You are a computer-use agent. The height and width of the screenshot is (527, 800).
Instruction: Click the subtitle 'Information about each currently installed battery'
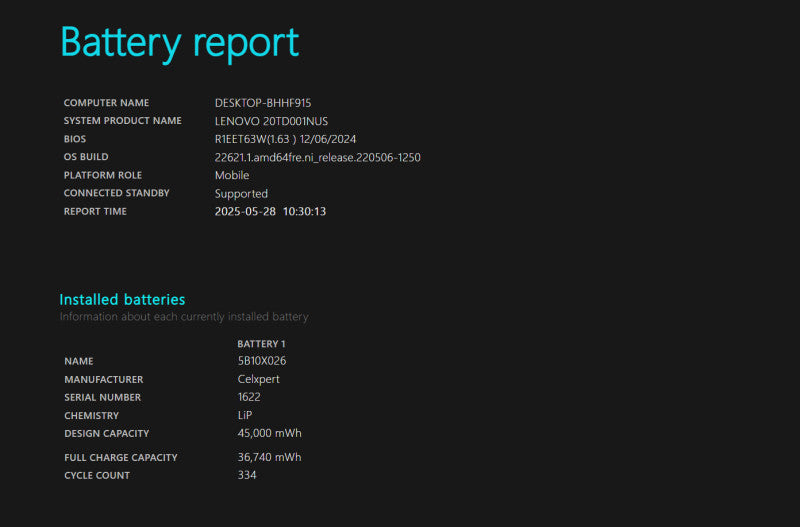(x=184, y=317)
